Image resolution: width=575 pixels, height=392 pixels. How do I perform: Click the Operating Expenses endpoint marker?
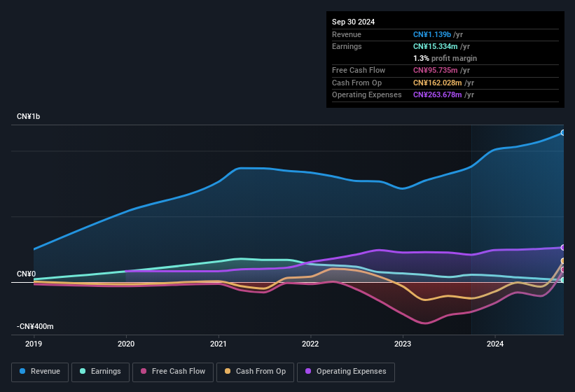click(x=563, y=248)
